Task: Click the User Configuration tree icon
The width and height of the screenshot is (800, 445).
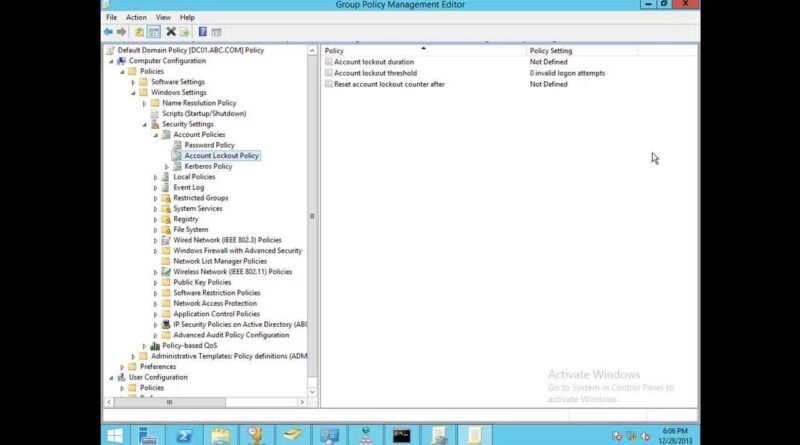Action: point(121,377)
